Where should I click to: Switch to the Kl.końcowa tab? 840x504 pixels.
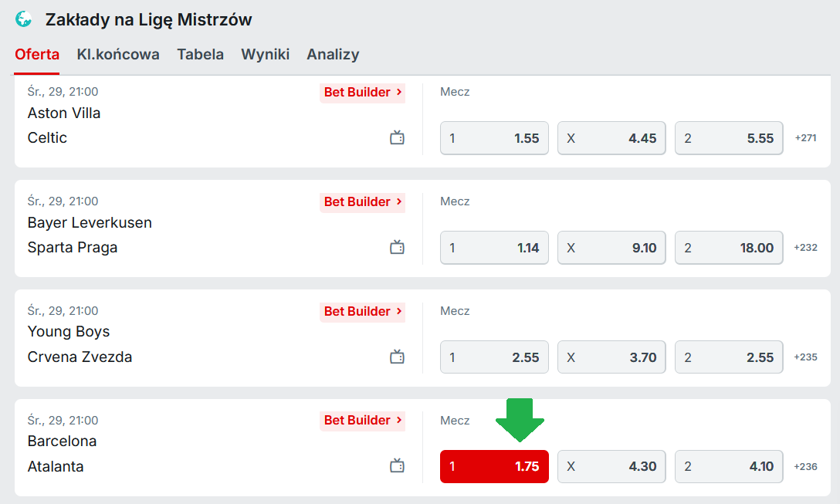pos(118,54)
